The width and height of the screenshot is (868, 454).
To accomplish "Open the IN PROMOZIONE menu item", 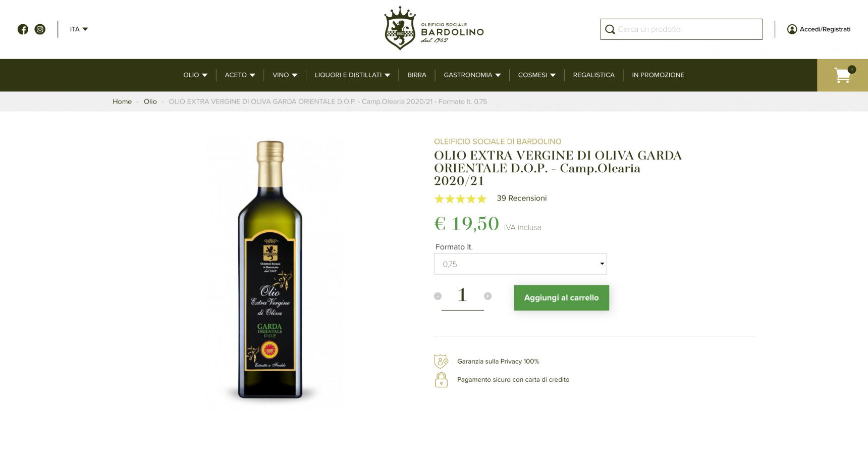I will click(658, 75).
